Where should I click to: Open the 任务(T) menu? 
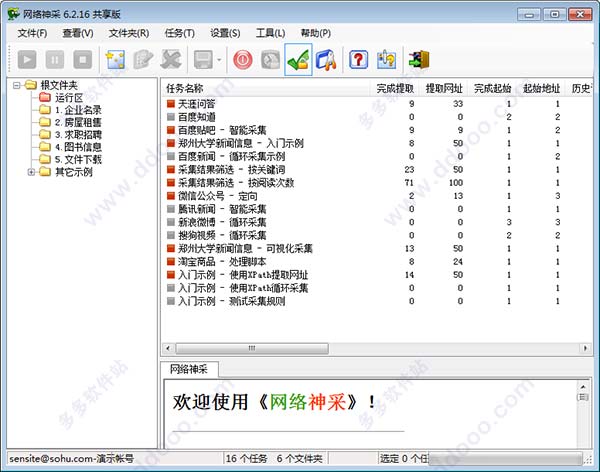179,33
